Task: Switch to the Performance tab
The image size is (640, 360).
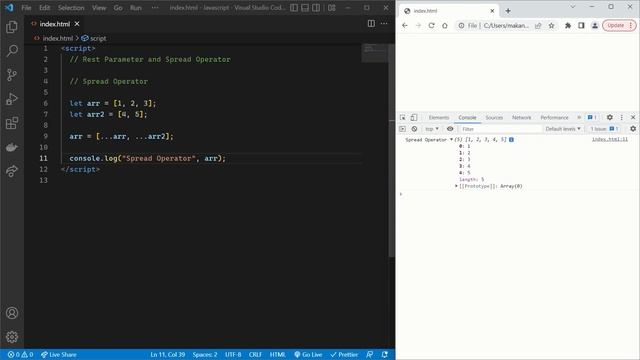Action: click(554, 118)
